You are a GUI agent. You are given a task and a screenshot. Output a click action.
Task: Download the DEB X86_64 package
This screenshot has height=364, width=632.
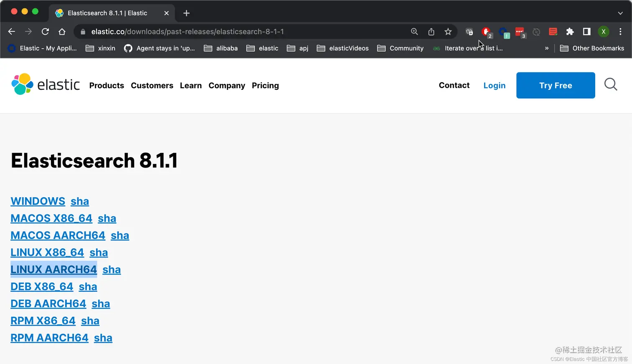42,287
